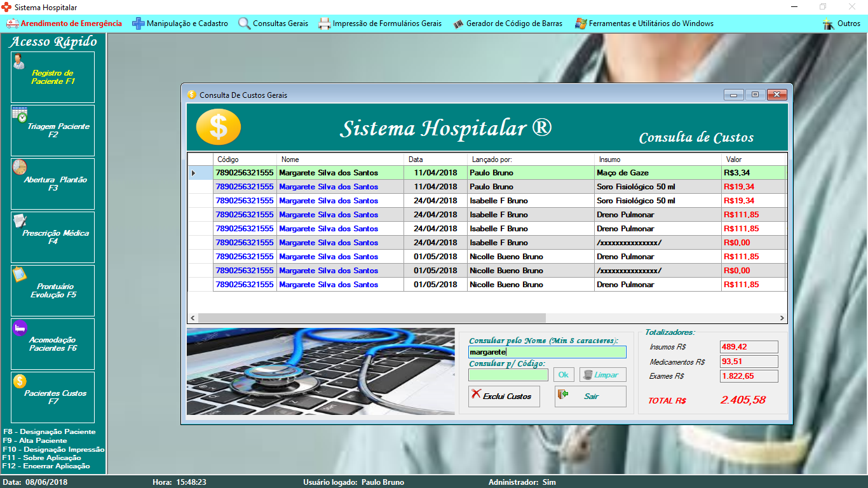Click the Limpar trash button
Screen dimensions: 868x488
(x=602, y=375)
